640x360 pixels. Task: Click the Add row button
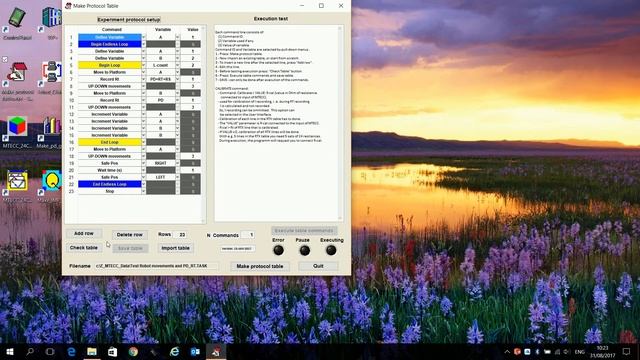pos(84,233)
